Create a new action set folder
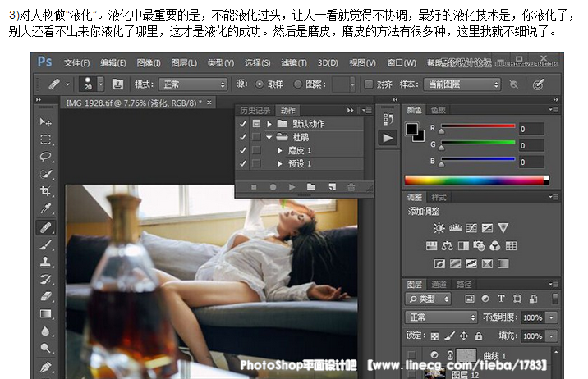This screenshot has height=379, width=588. pyautogui.click(x=311, y=186)
